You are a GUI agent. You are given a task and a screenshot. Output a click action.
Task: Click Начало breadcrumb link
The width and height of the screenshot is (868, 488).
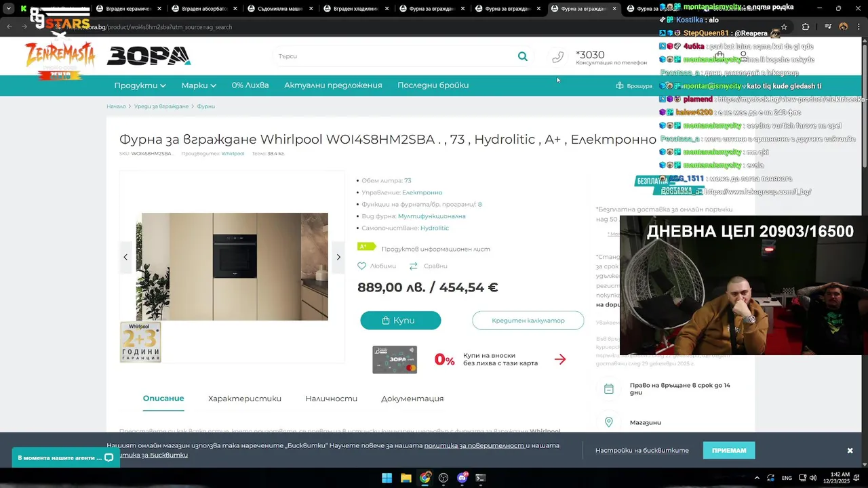pyautogui.click(x=116, y=106)
